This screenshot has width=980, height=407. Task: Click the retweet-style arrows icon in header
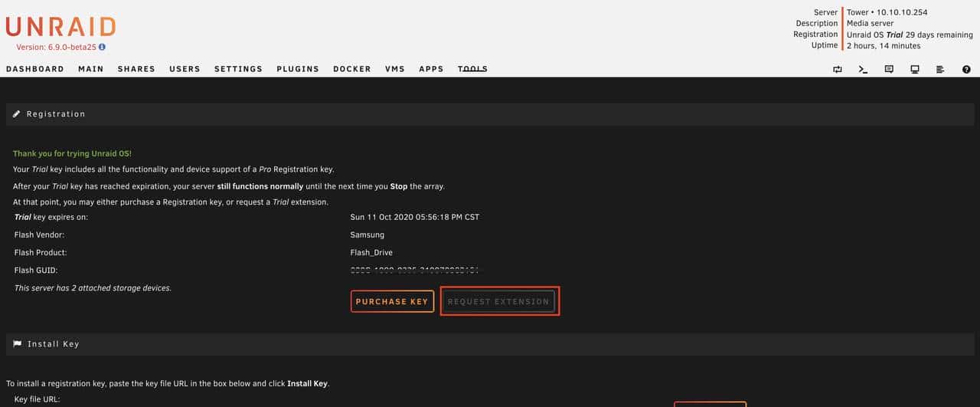[x=838, y=69]
